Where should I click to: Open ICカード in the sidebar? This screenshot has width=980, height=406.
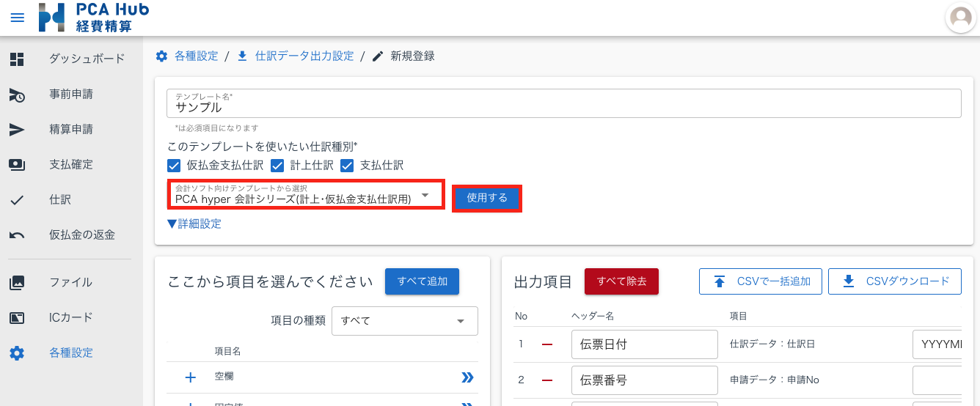coord(71,318)
